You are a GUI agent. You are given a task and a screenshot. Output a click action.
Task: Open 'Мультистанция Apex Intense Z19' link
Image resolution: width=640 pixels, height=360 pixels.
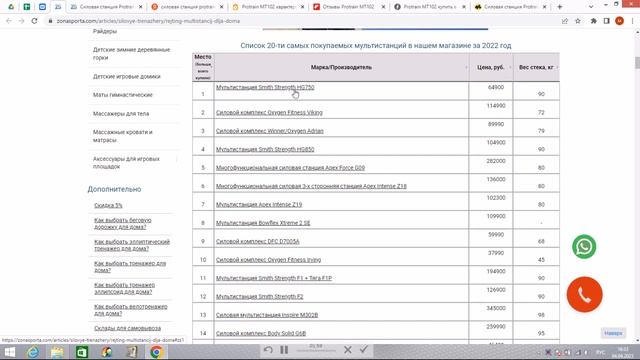point(259,204)
